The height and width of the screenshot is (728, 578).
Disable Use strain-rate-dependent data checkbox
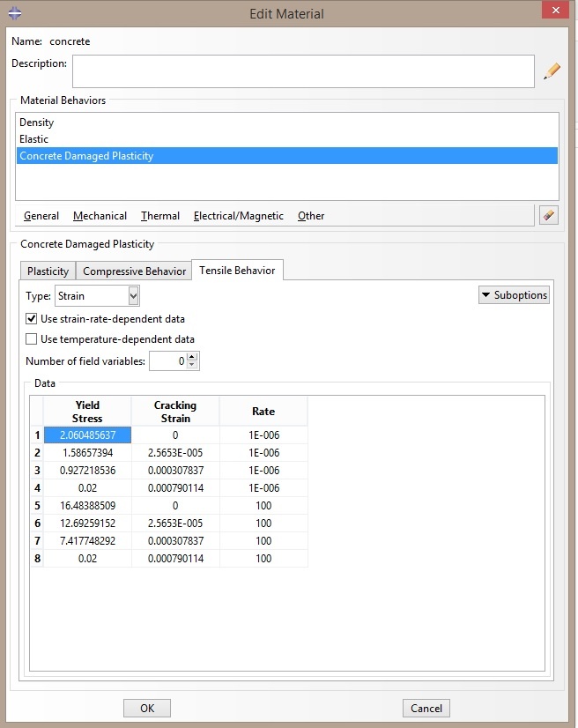click(x=31, y=319)
